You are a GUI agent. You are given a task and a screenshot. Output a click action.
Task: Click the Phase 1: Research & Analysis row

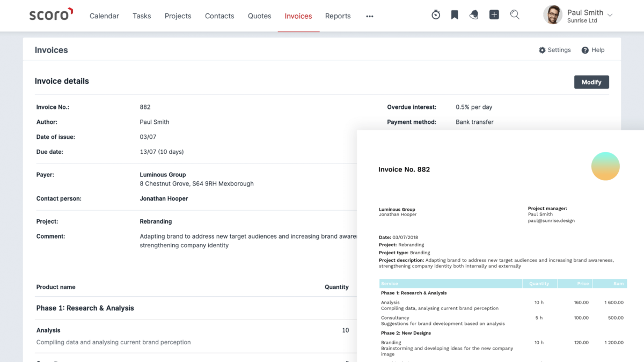[x=85, y=308]
